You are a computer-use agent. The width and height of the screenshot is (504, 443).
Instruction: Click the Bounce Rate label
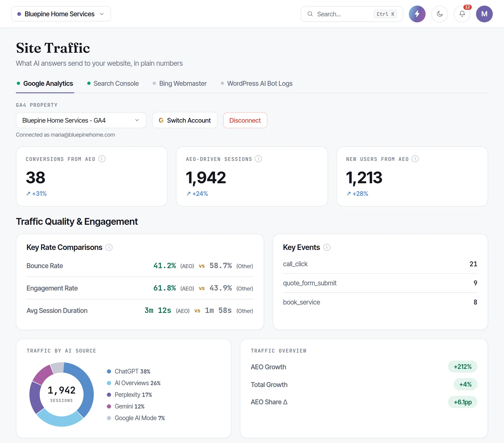[x=45, y=266]
